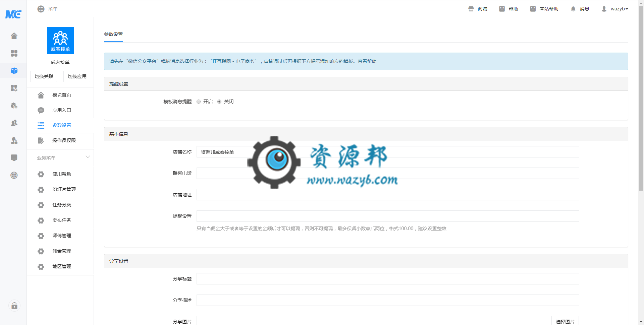
Task: Select the 开启 radio for 模板消息提醒
Action: coord(199,102)
